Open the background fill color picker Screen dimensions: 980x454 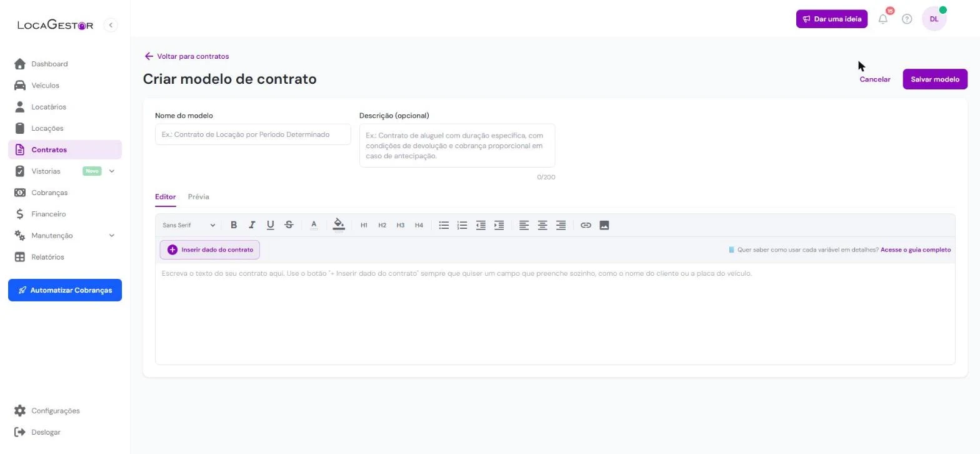pos(339,225)
